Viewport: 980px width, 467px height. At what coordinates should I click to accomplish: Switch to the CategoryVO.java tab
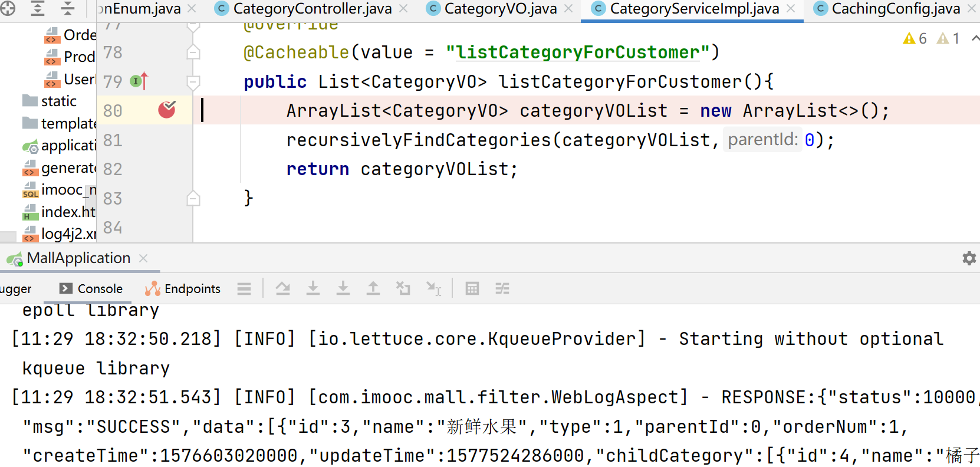click(501, 9)
